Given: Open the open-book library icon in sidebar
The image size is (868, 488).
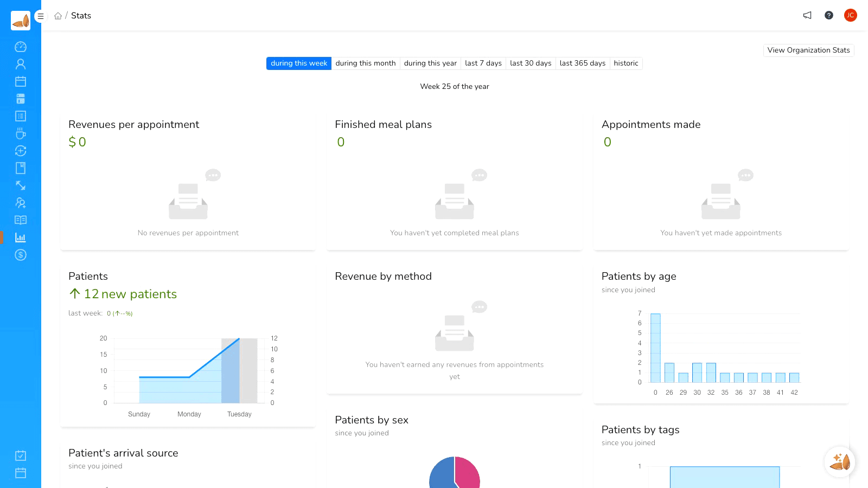Looking at the screenshot, I should pos(21,220).
